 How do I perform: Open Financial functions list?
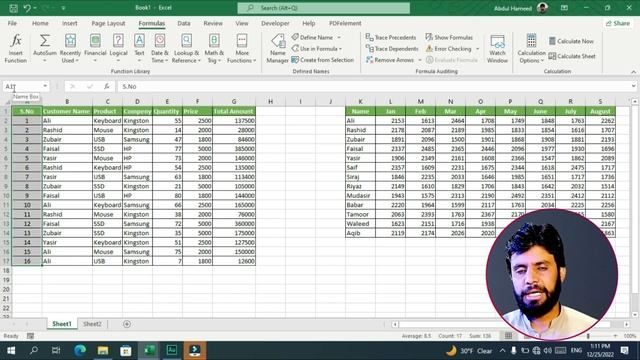click(95, 48)
